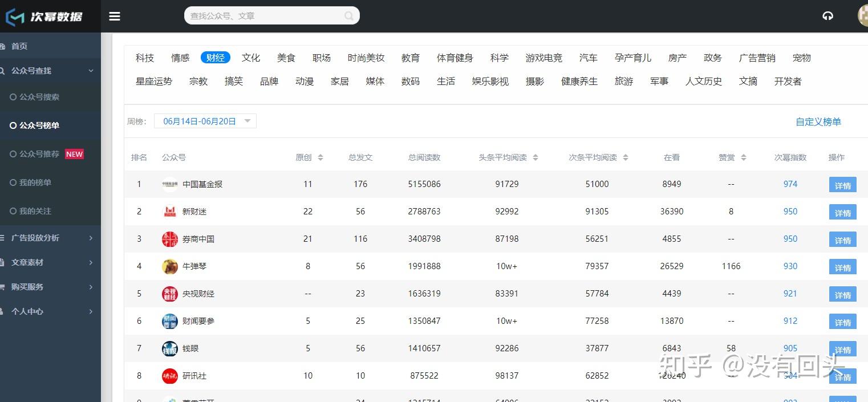Viewport: 868px width, 402px height.
Task: Click the NEW badge beside 公众号推荐
Action: coord(74,154)
